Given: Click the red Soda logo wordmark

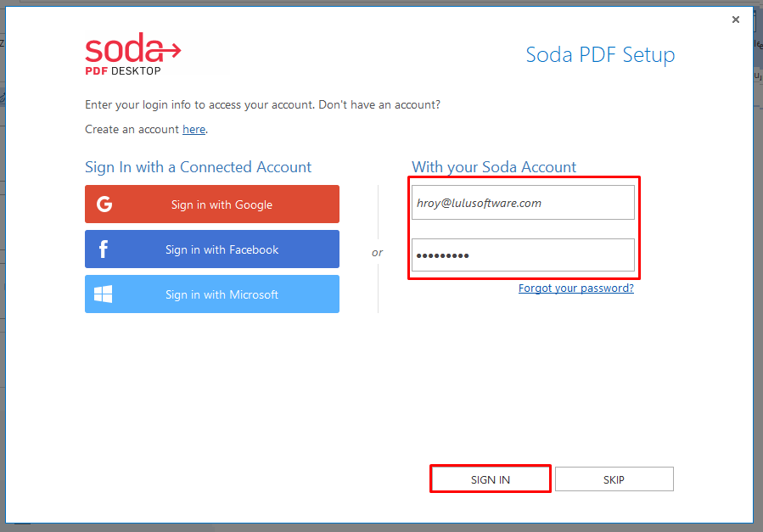Looking at the screenshot, I should (x=124, y=48).
